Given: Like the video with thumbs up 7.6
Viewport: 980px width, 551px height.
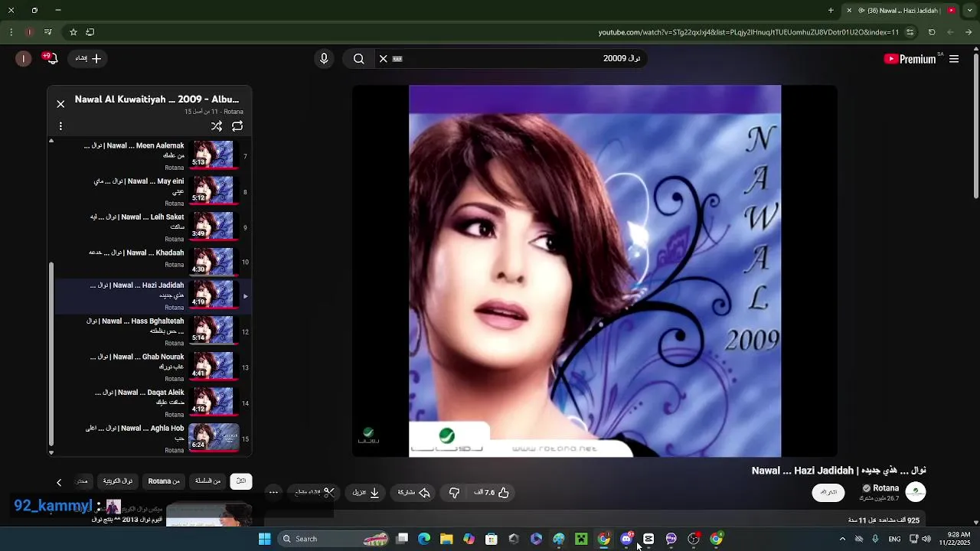Looking at the screenshot, I should (492, 492).
